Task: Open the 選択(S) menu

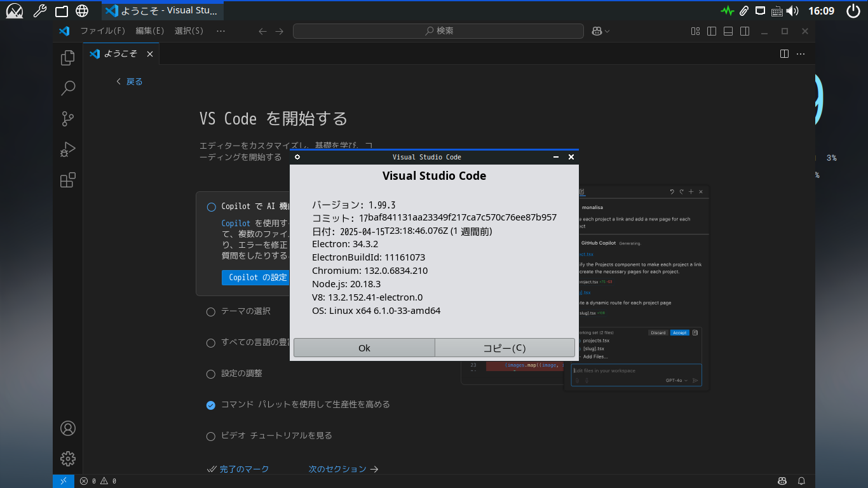Action: coord(189,31)
